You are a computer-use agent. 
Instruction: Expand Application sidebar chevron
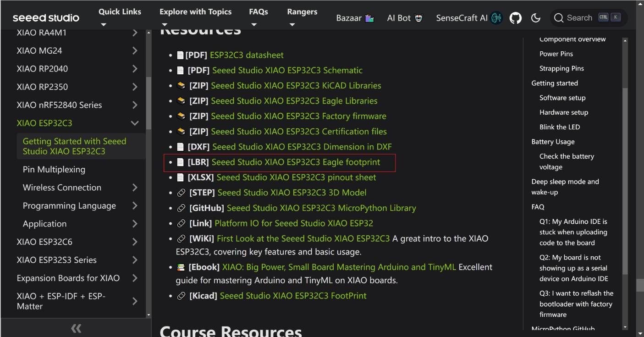135,224
